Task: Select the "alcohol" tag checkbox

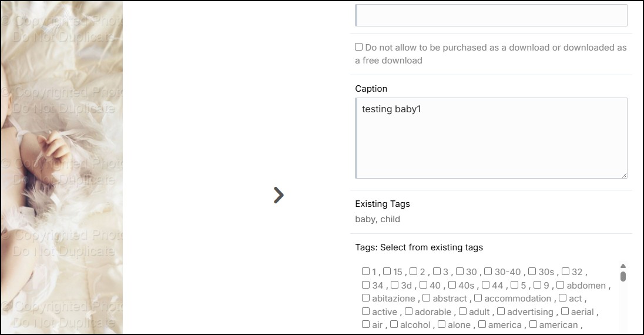Action: pos(394,324)
